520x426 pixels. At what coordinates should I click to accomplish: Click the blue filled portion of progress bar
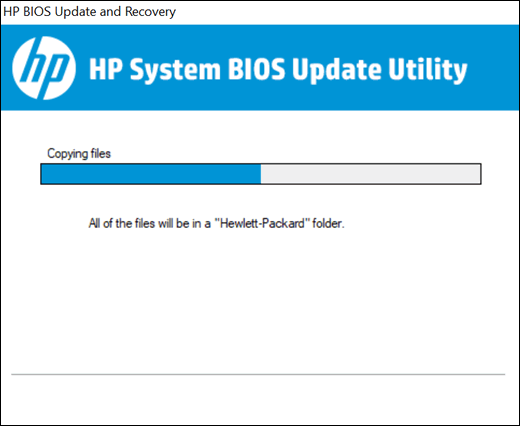tap(151, 174)
